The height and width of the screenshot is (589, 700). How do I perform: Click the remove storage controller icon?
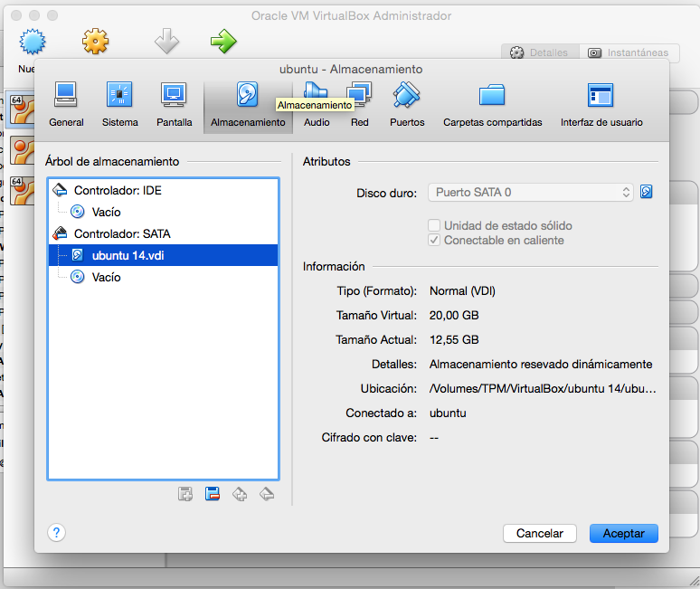coord(267,494)
